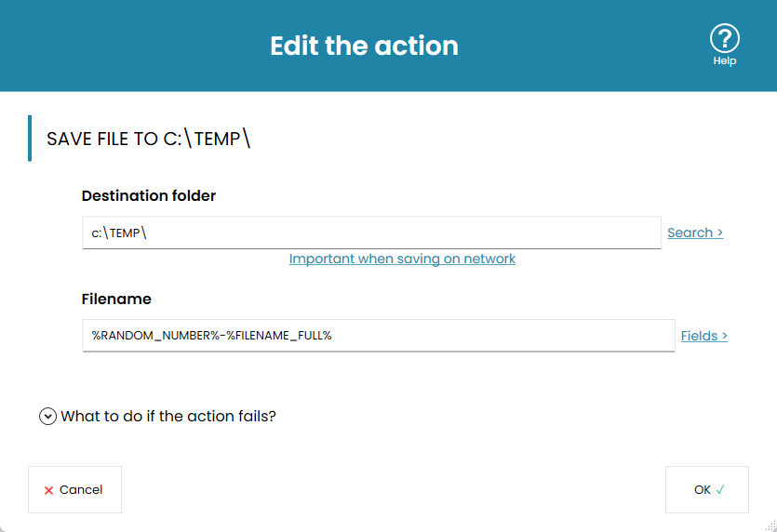Click the empty left area of the teal header
The width and height of the screenshot is (777, 532).
112,46
